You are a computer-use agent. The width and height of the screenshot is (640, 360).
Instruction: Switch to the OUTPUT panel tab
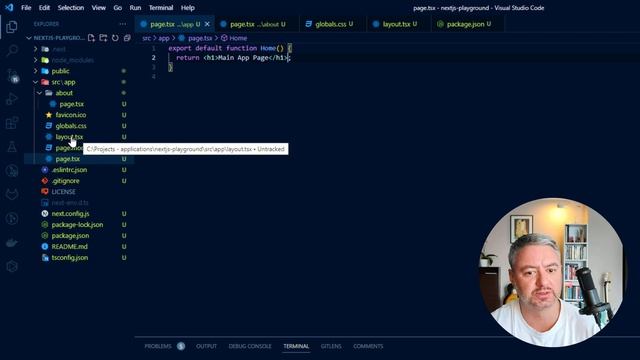(x=206, y=346)
